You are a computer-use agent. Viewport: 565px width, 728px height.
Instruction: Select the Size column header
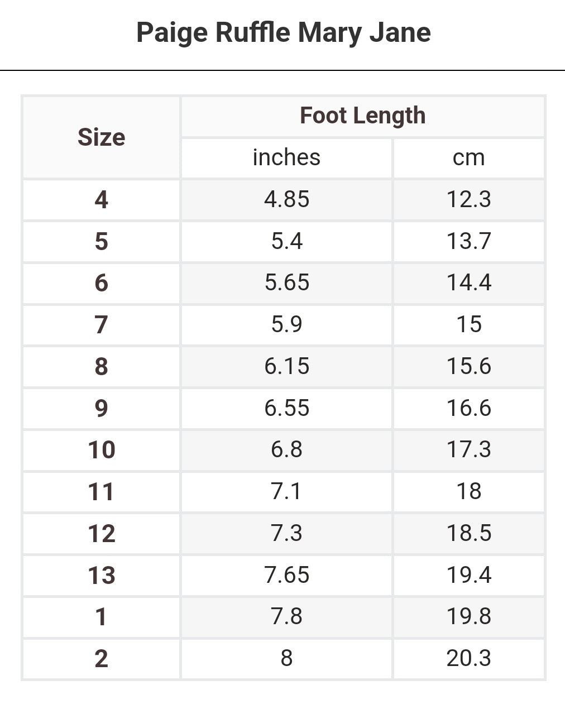pos(101,137)
